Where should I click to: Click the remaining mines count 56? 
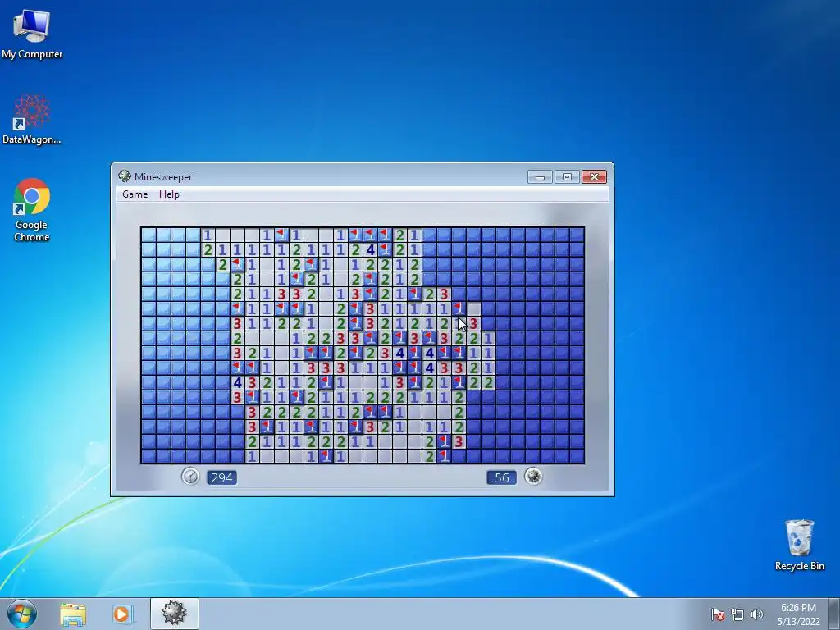point(501,477)
